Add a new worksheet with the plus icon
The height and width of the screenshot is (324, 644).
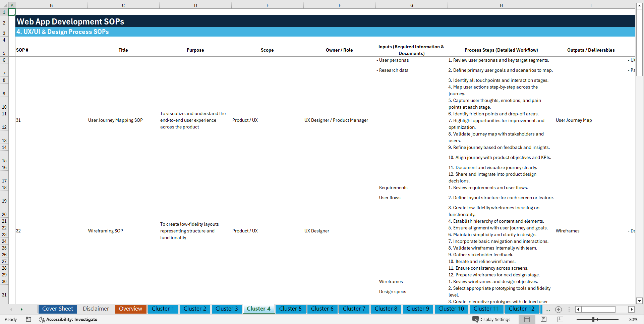pyautogui.click(x=559, y=309)
